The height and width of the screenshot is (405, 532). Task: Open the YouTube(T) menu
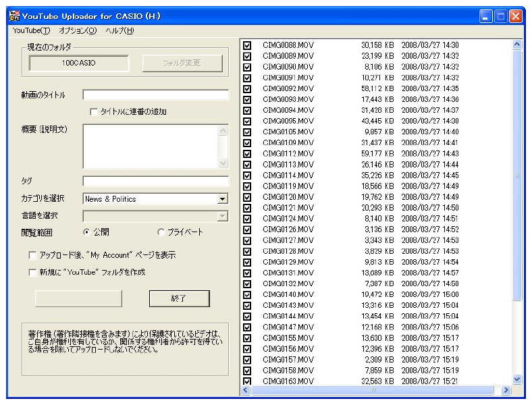coord(31,30)
